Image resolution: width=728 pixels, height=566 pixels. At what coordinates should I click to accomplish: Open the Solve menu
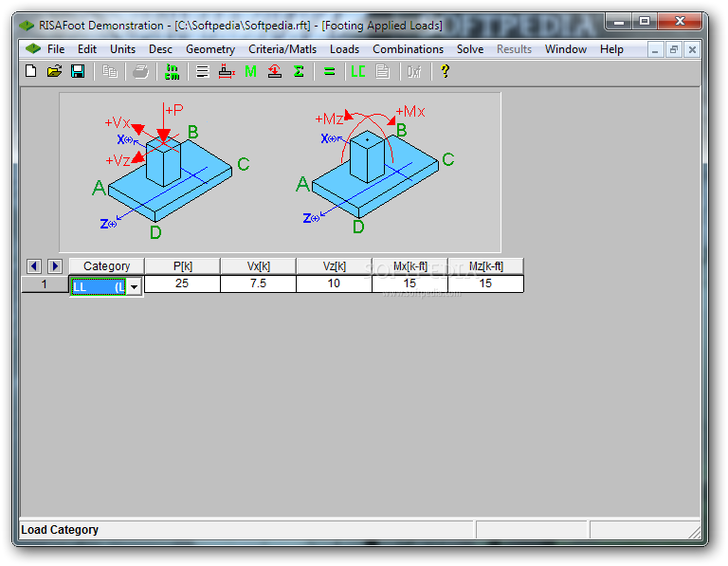tap(470, 49)
